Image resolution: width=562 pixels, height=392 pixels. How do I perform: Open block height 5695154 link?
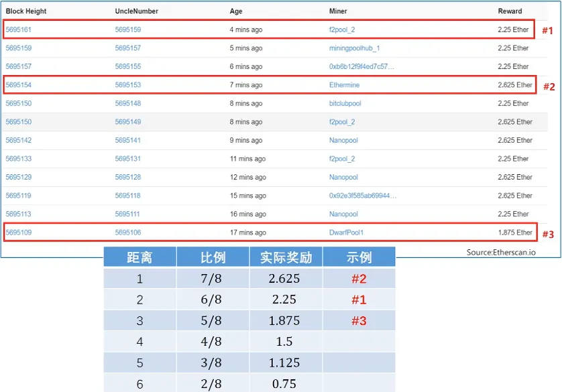[19, 85]
